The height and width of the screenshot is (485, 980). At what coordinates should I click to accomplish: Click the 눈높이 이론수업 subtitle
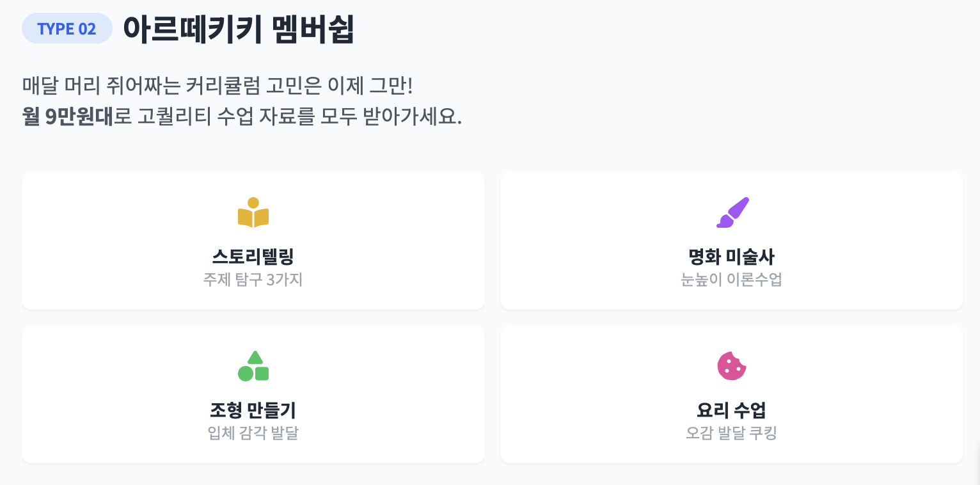(731, 280)
